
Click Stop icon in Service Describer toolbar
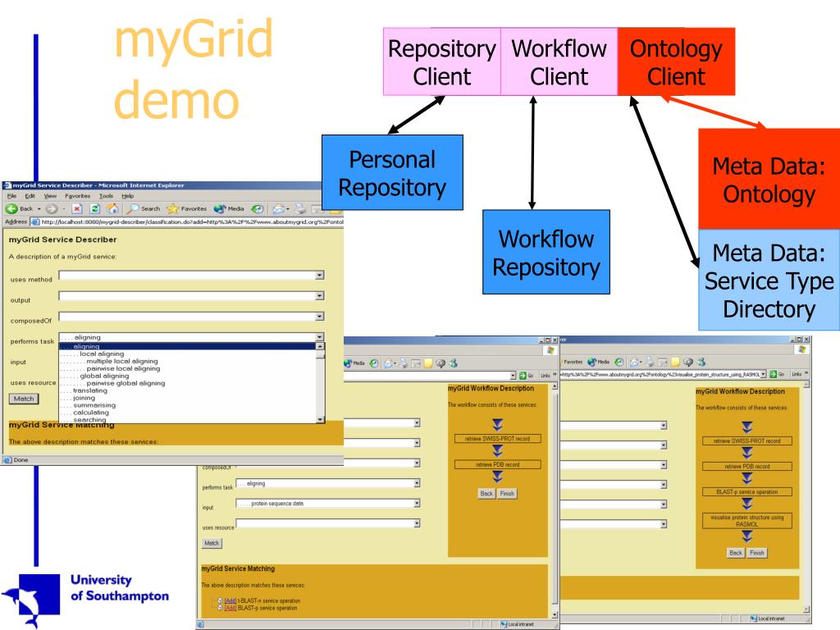(77, 209)
